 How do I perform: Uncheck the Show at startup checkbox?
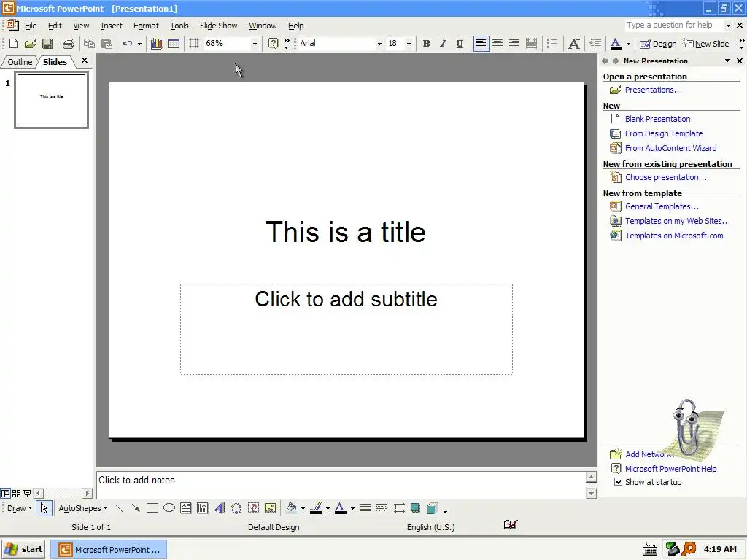(x=618, y=481)
